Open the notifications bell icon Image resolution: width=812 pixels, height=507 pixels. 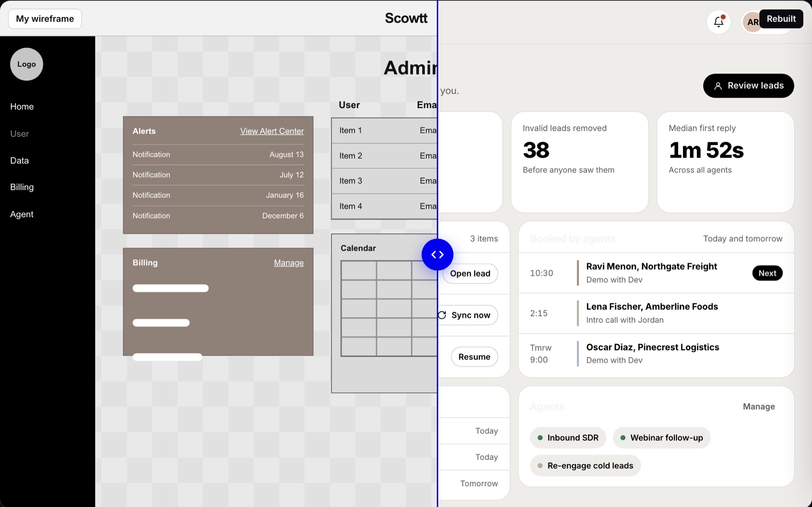pyautogui.click(x=719, y=22)
